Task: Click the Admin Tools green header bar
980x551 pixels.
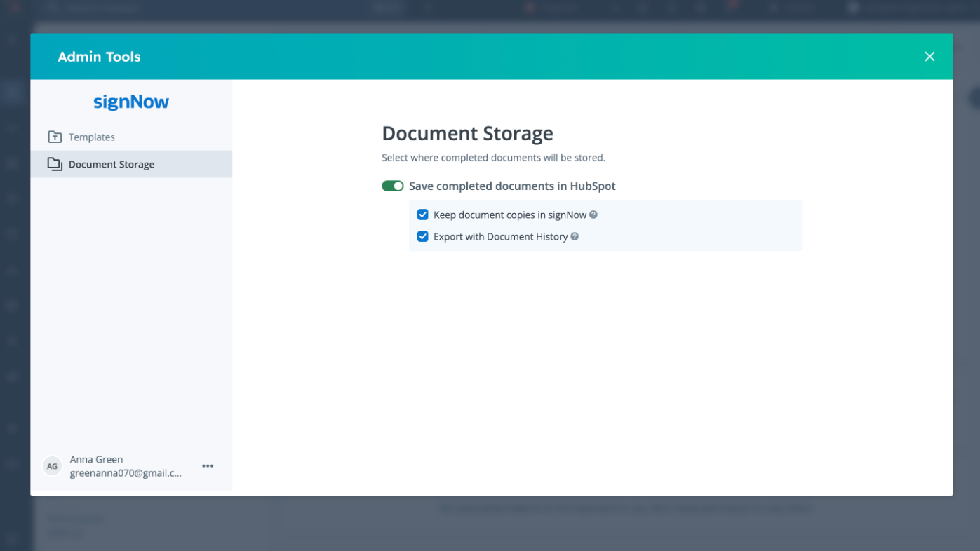Action: (x=491, y=56)
